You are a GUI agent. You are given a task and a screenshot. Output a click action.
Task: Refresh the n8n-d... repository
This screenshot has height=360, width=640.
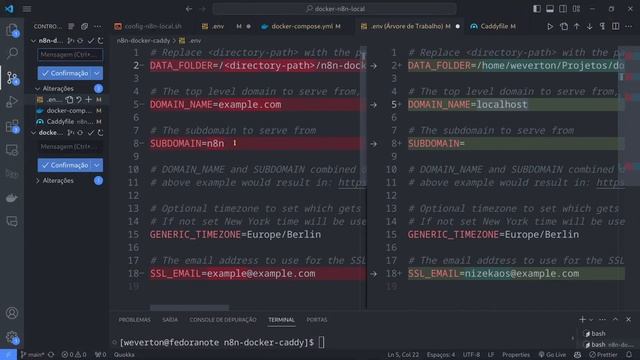click(100, 40)
